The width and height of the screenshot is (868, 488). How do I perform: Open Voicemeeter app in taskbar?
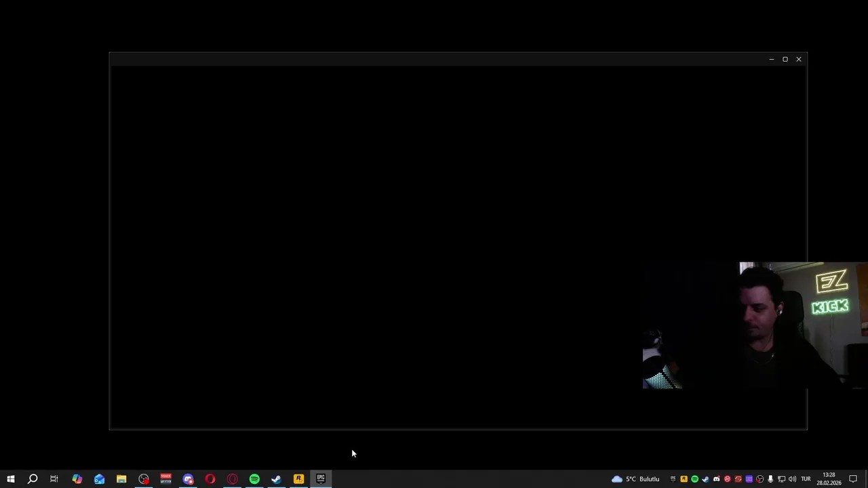(x=166, y=479)
